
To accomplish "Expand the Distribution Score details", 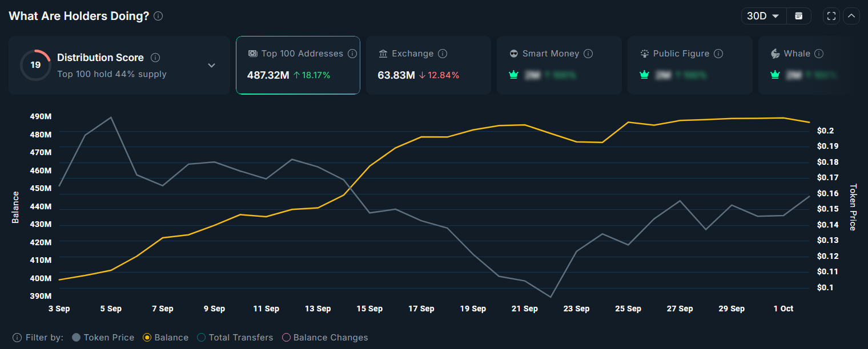I will pos(211,66).
